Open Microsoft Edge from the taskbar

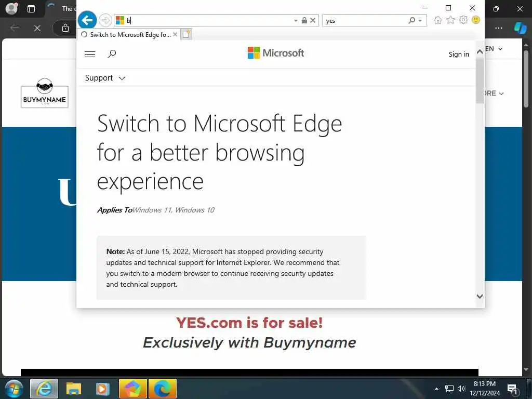coord(163,389)
